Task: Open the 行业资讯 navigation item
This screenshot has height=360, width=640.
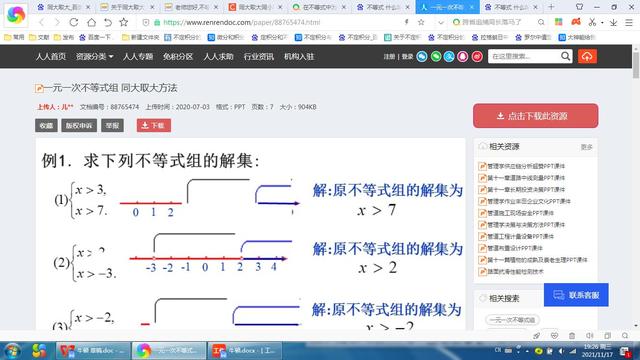Action: tap(259, 56)
